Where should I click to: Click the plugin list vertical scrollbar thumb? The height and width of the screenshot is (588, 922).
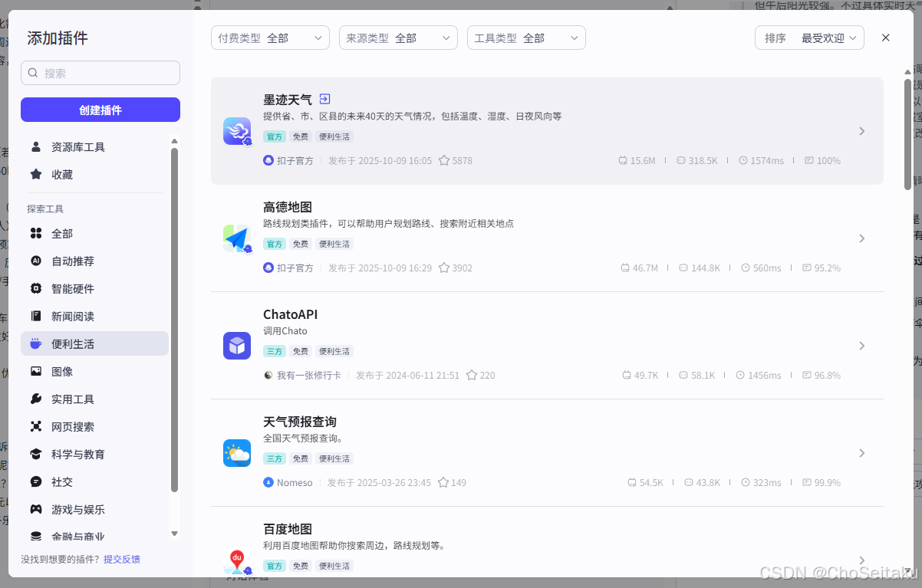[907, 134]
